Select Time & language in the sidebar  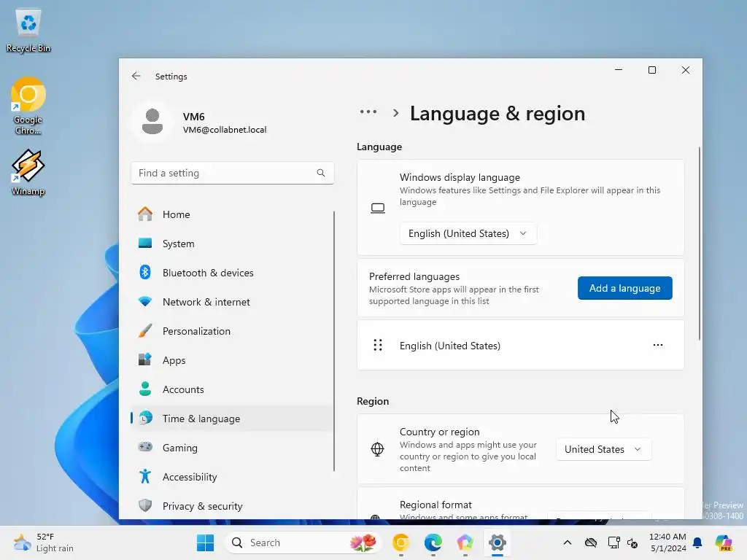click(232, 419)
